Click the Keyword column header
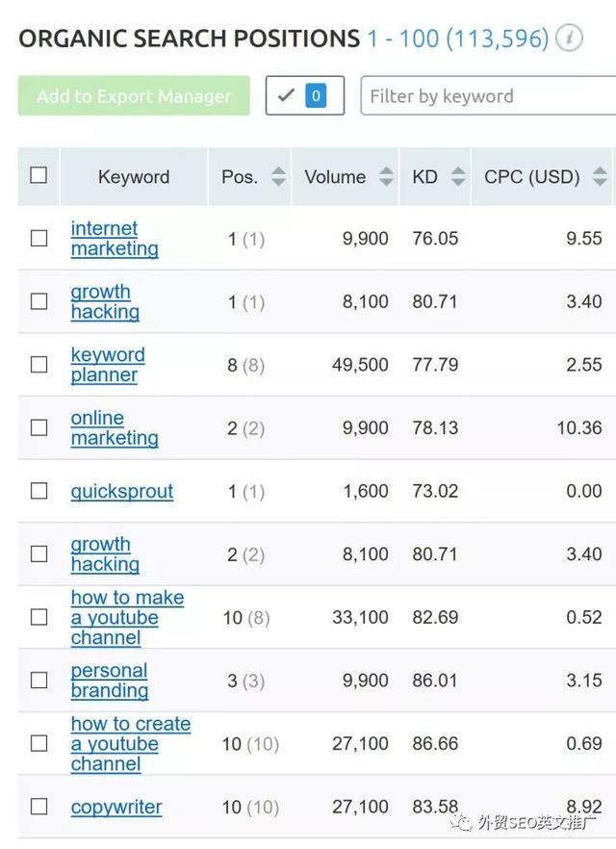616x849 pixels. point(134,177)
